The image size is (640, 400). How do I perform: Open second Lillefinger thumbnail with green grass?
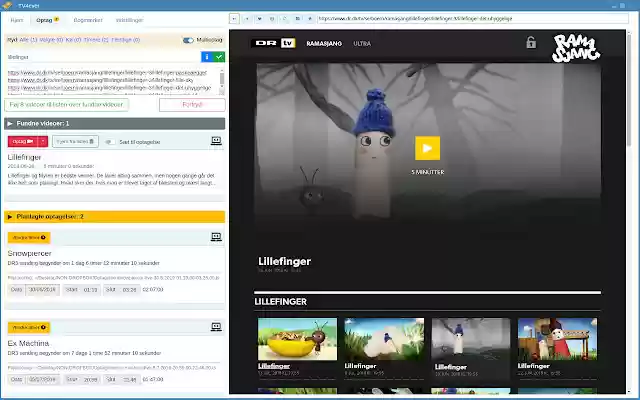[384, 339]
